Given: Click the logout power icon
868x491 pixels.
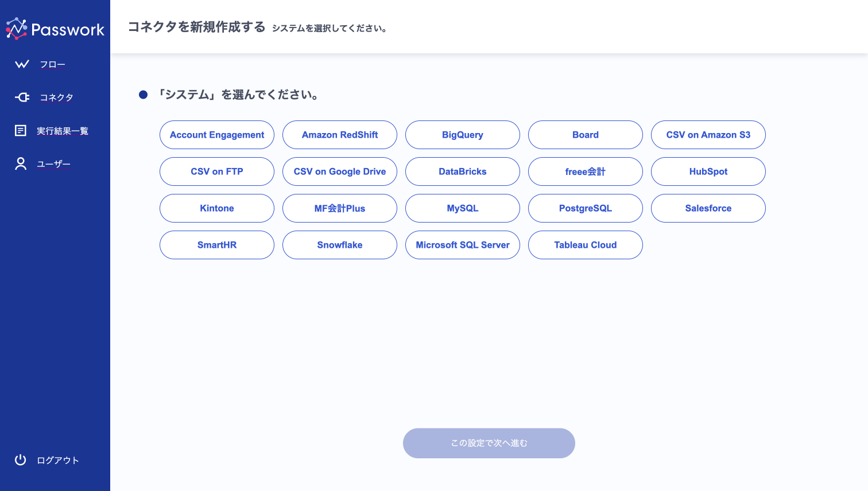Looking at the screenshot, I should point(21,460).
